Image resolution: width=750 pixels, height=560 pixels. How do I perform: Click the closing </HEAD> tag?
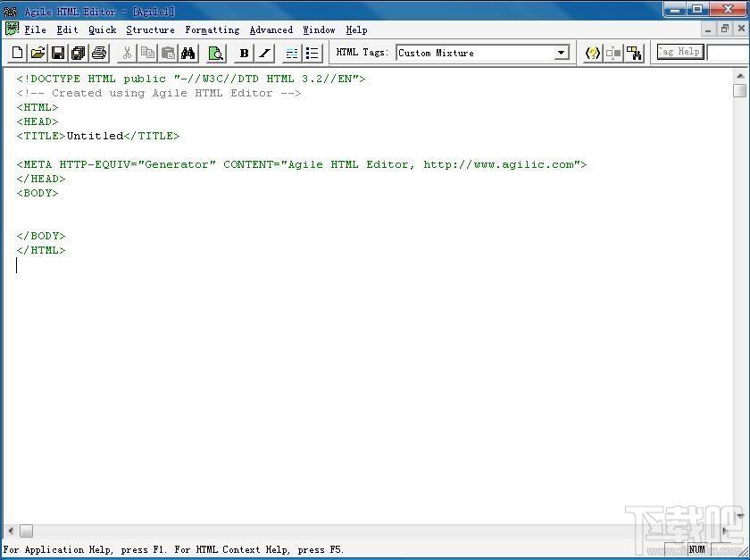[x=41, y=179]
